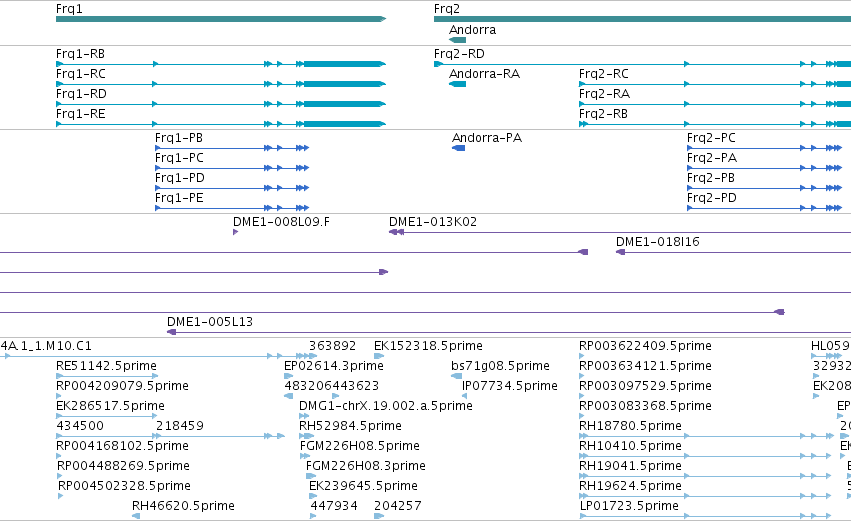This screenshot has width=851, height=521.
Task: Select the RP004168102.5prime EST label
Action: coord(123,446)
